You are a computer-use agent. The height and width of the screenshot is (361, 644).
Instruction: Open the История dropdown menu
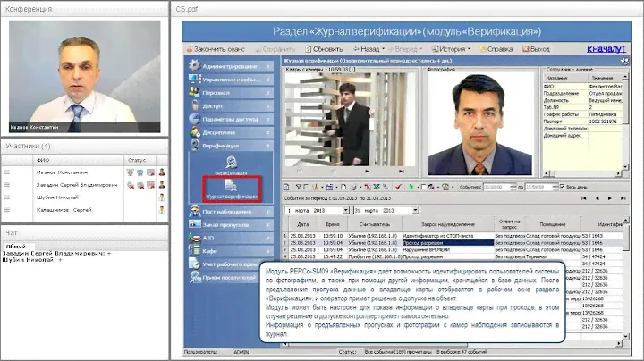453,49
